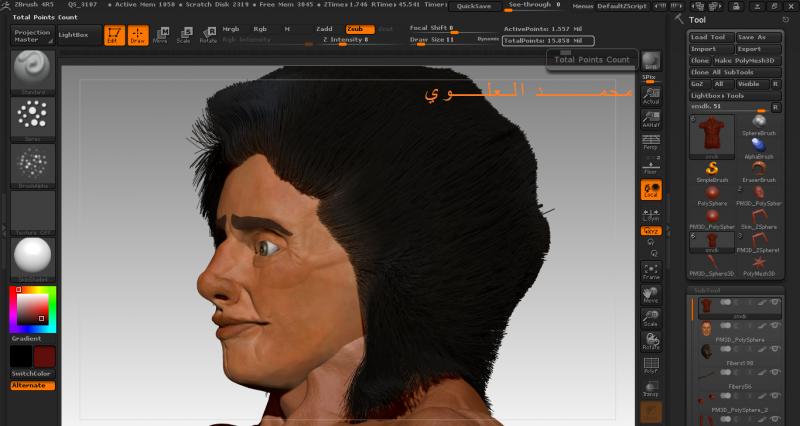Click the dark red secondary color swatch
This screenshot has height=426, width=800.
tap(44, 356)
